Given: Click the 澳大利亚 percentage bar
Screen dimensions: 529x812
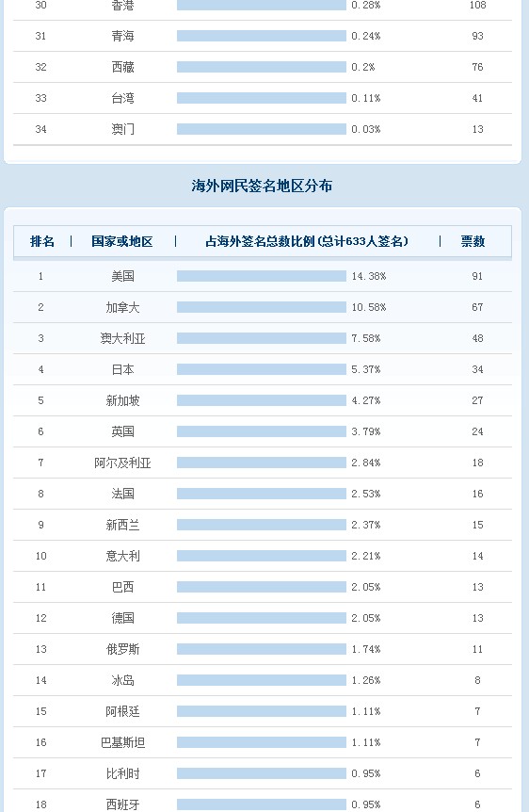Looking at the screenshot, I should (x=262, y=338).
